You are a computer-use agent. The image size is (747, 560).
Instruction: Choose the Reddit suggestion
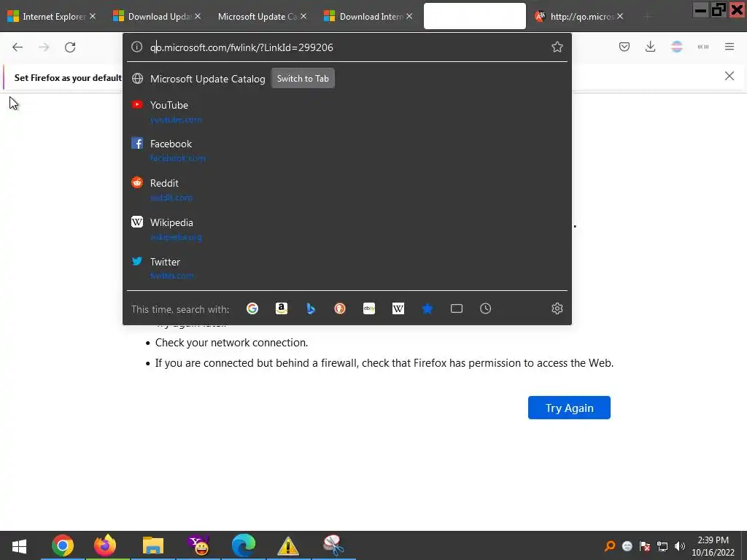tap(347, 190)
